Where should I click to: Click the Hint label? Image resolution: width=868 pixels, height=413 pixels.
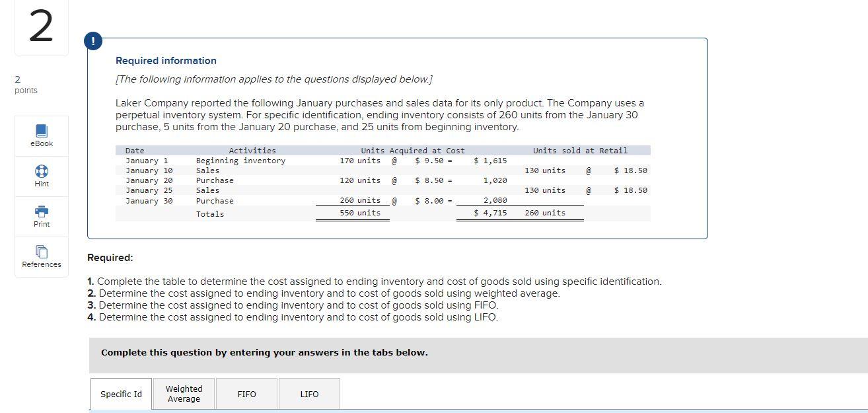(41, 184)
